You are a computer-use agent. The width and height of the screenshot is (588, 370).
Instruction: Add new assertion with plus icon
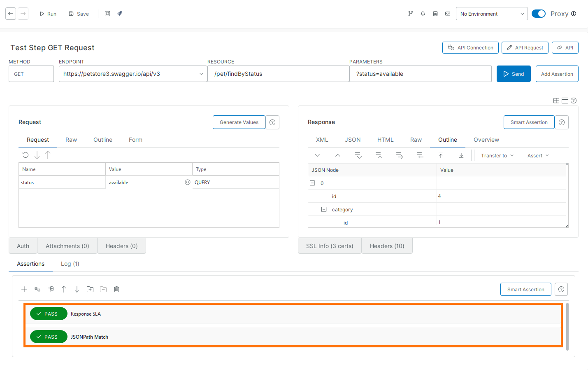coord(24,289)
